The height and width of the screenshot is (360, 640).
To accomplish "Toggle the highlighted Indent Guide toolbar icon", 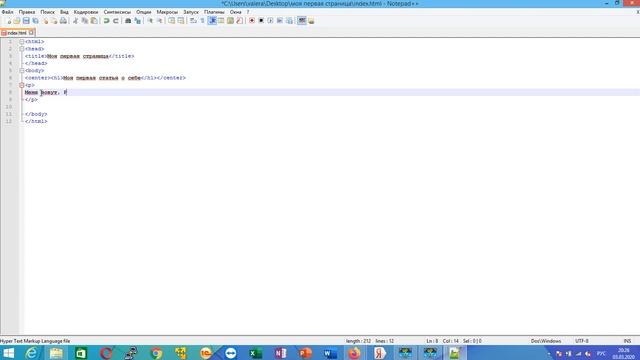I will pos(212,20).
